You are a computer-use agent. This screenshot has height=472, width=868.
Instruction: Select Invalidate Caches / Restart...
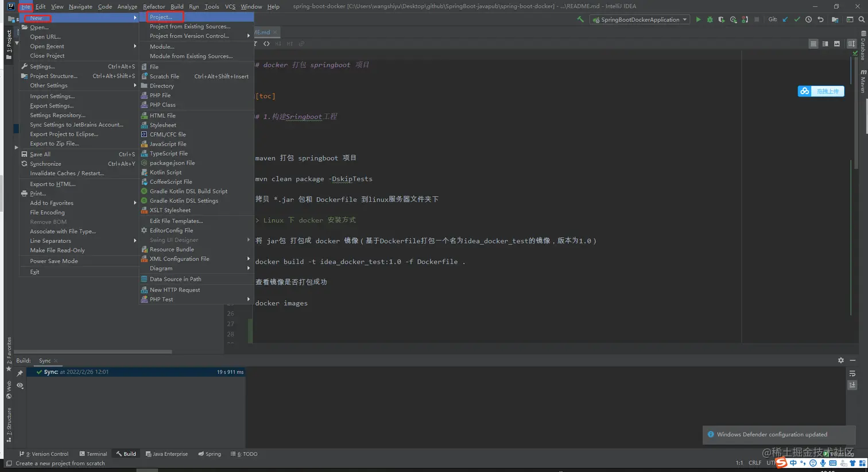tap(78, 173)
